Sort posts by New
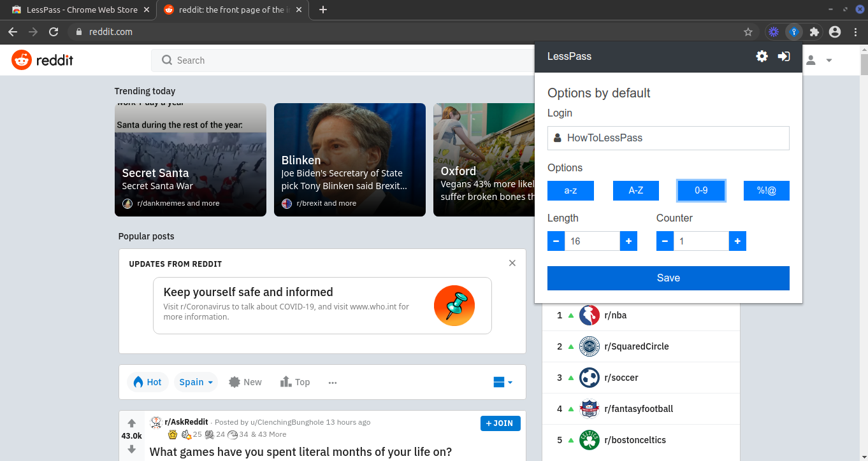The height and width of the screenshot is (461, 868). tap(245, 382)
